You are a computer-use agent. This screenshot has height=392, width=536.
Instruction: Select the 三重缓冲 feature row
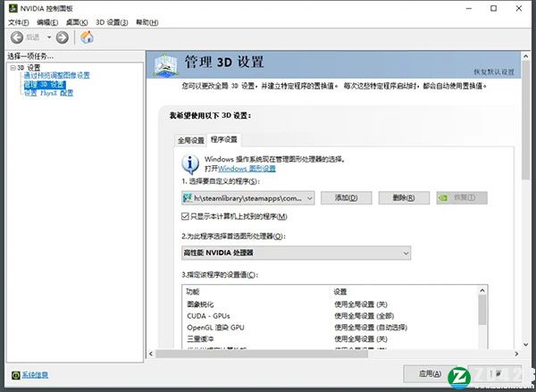point(331,339)
